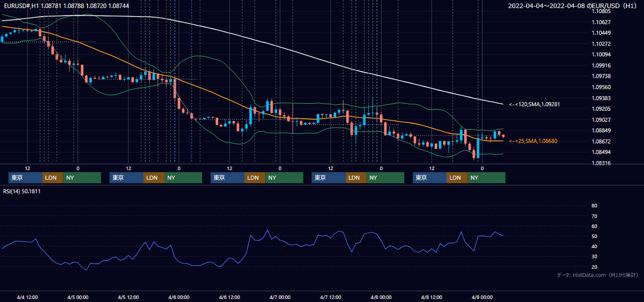Select the 4/8 00:00 time axis label

(381, 297)
